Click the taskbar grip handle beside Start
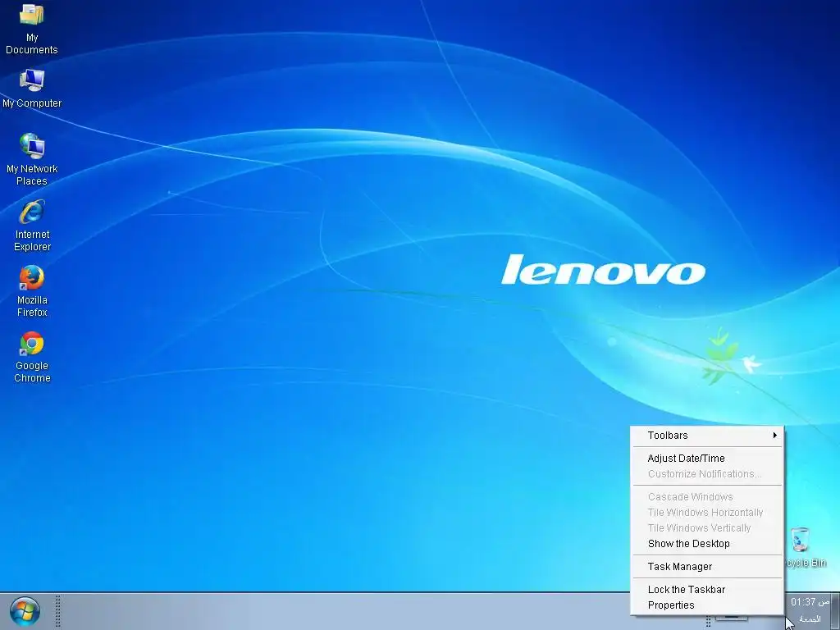840x630 pixels. 58,611
